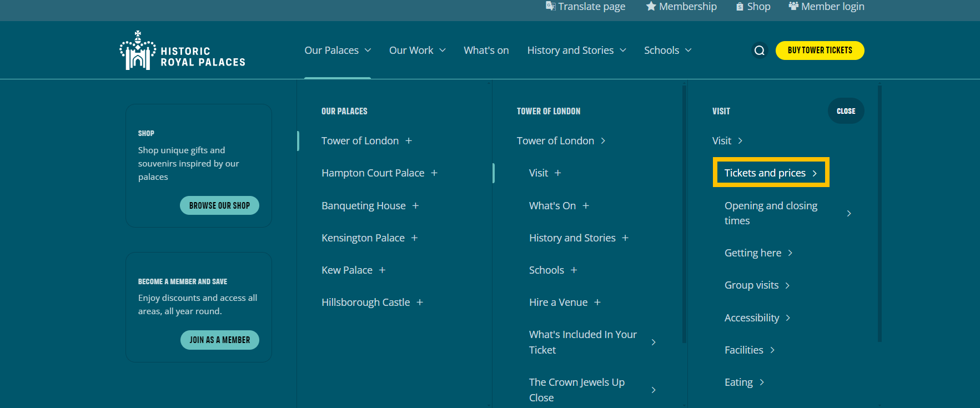Open The Crown Jewels Up Close link
The width and height of the screenshot is (980, 408).
coord(592,390)
